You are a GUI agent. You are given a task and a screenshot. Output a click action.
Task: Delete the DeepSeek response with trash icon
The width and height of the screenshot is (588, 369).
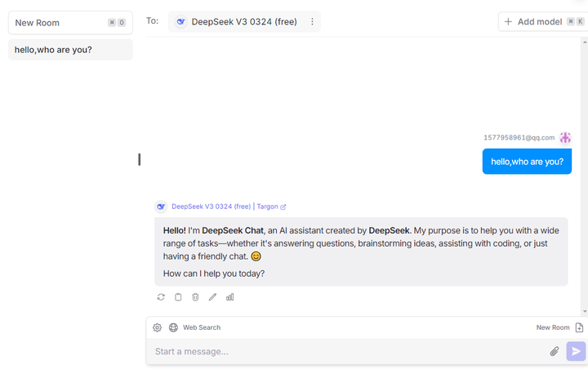195,297
